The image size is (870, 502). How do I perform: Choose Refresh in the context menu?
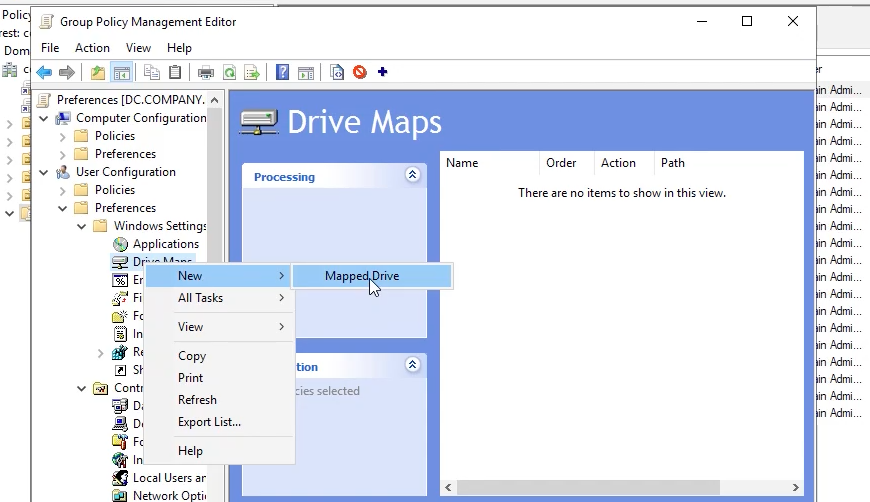pyautogui.click(x=197, y=400)
